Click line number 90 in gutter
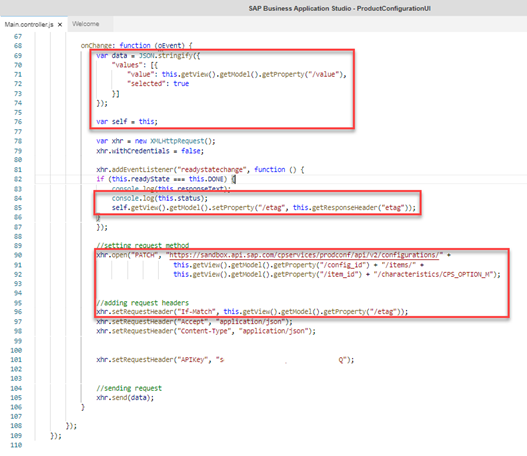527x456 pixels. tap(18, 255)
